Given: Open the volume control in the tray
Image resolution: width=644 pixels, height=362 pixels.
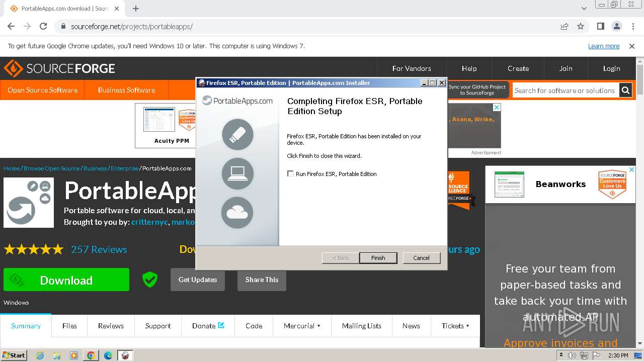Looking at the screenshot, I should (x=572, y=355).
